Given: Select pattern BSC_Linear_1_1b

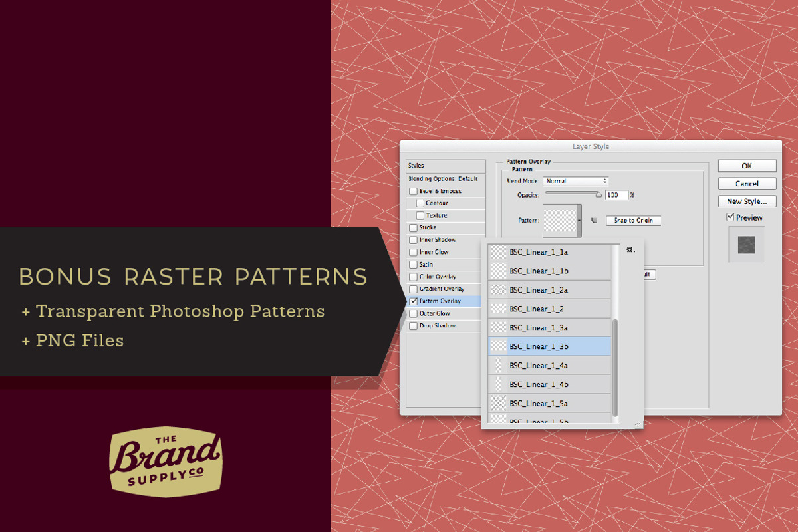Looking at the screenshot, I should (x=550, y=271).
